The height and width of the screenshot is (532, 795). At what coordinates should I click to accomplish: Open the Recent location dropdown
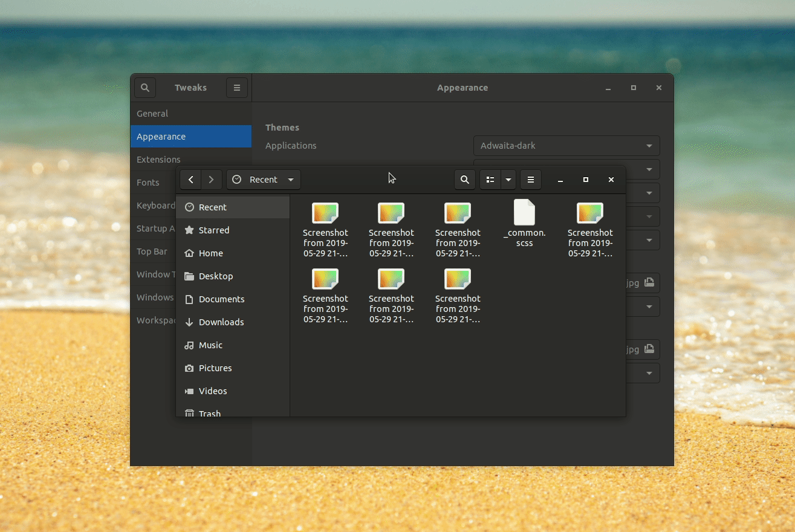(263, 180)
